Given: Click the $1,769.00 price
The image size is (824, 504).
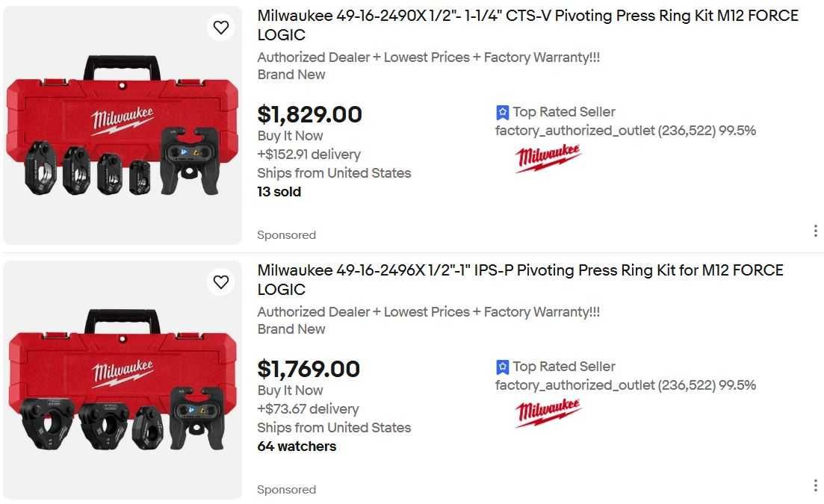Looking at the screenshot, I should 309,370.
